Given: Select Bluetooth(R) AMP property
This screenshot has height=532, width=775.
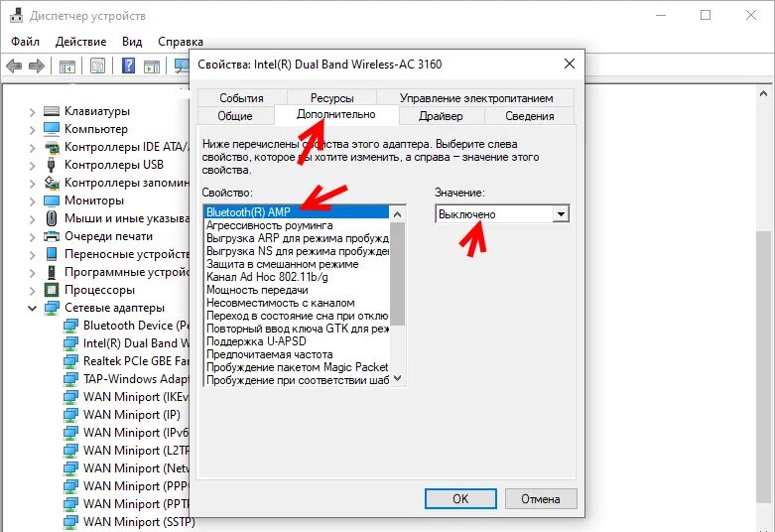Looking at the screenshot, I should coord(297,212).
